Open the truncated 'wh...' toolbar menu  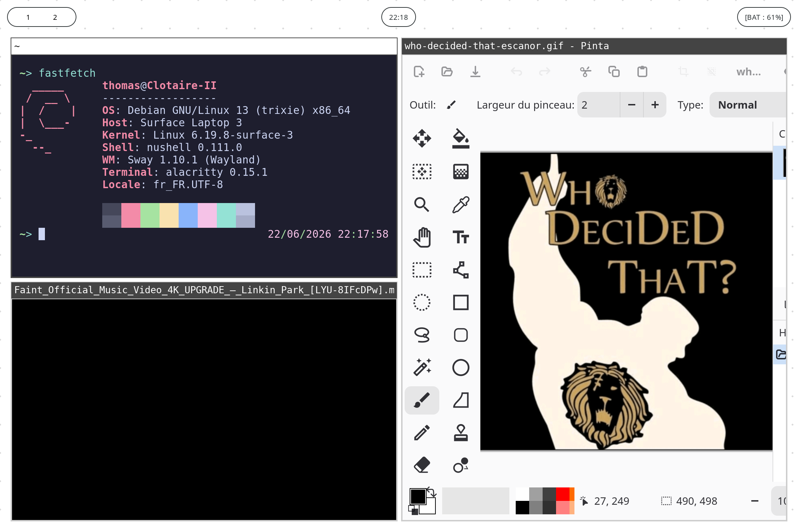[748, 72]
